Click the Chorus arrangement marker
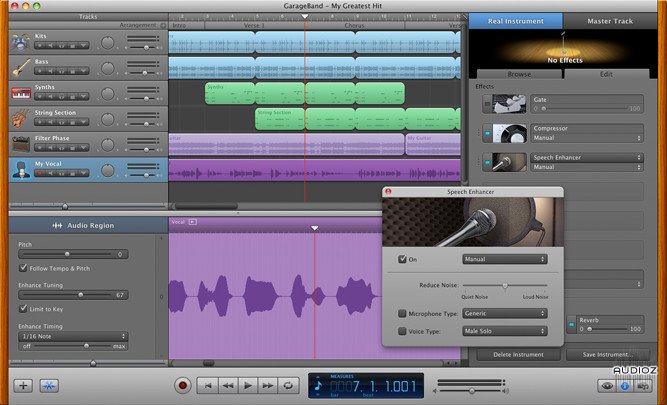This screenshot has width=667, height=405. (x=354, y=26)
